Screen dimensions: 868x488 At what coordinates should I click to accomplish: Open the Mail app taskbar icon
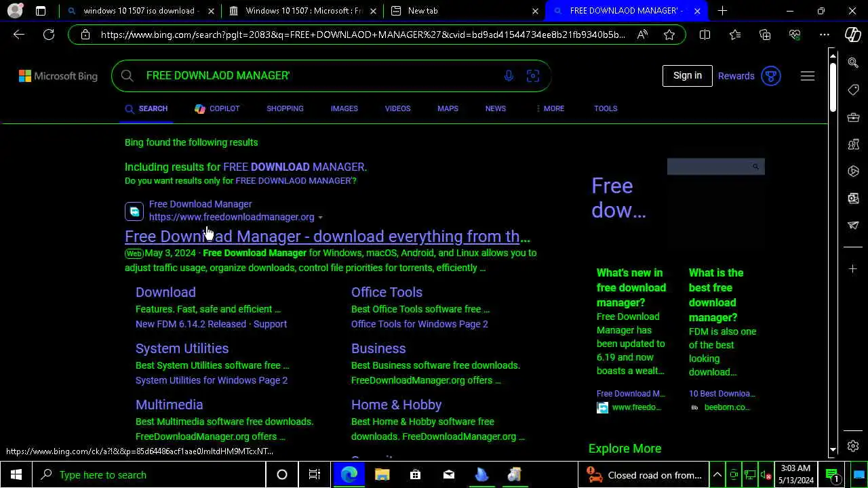point(448,474)
